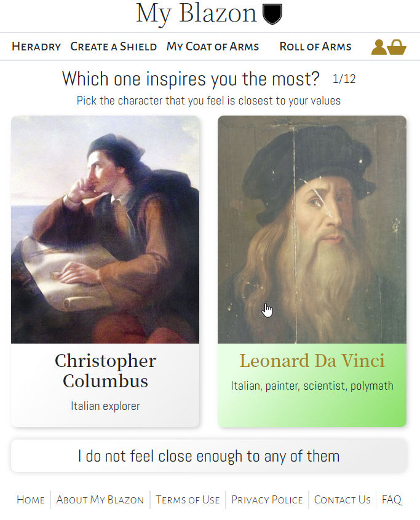Open the Heradry menu item
420x520 pixels.
(36, 47)
